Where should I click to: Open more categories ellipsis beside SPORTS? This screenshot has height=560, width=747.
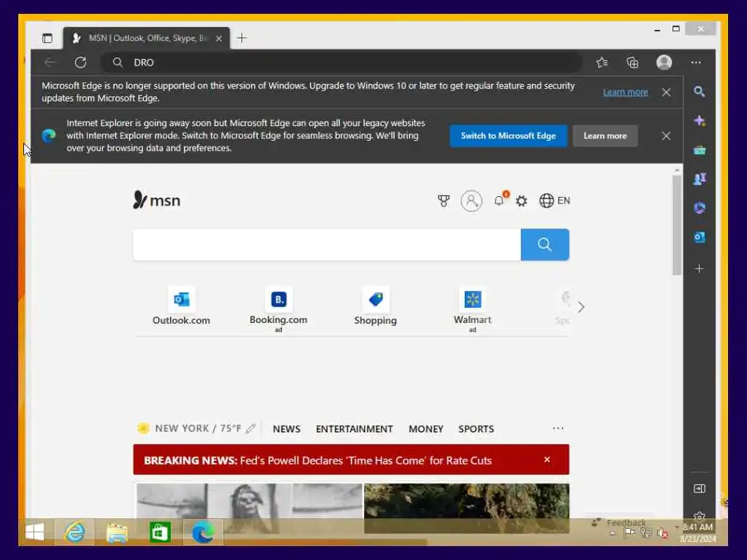coord(558,428)
